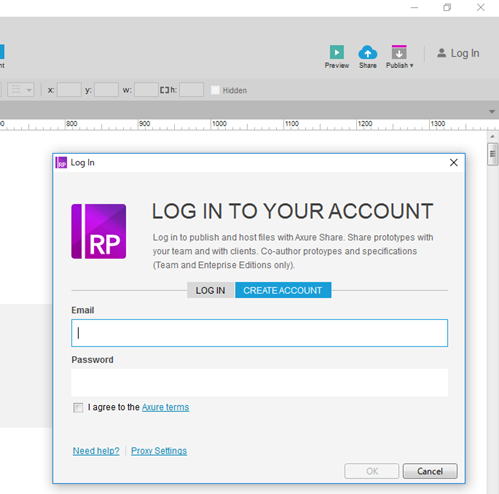
Task: Click the Preview play icon
Action: pyautogui.click(x=337, y=52)
